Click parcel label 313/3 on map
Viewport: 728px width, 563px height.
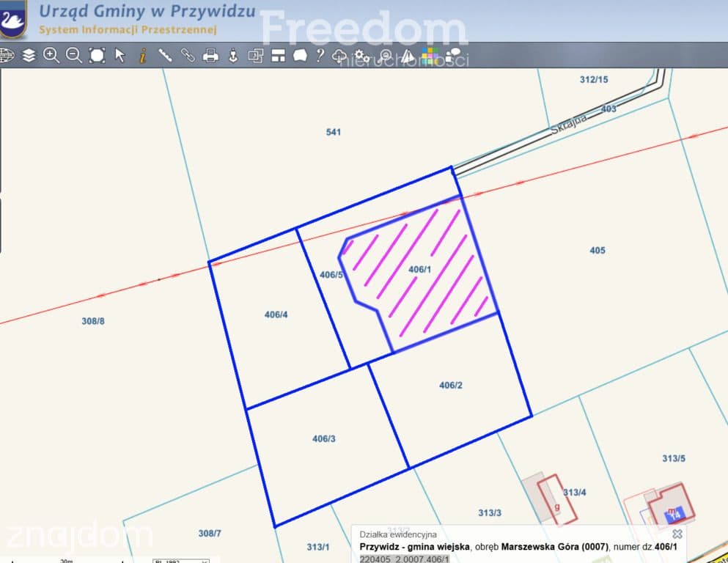point(490,513)
